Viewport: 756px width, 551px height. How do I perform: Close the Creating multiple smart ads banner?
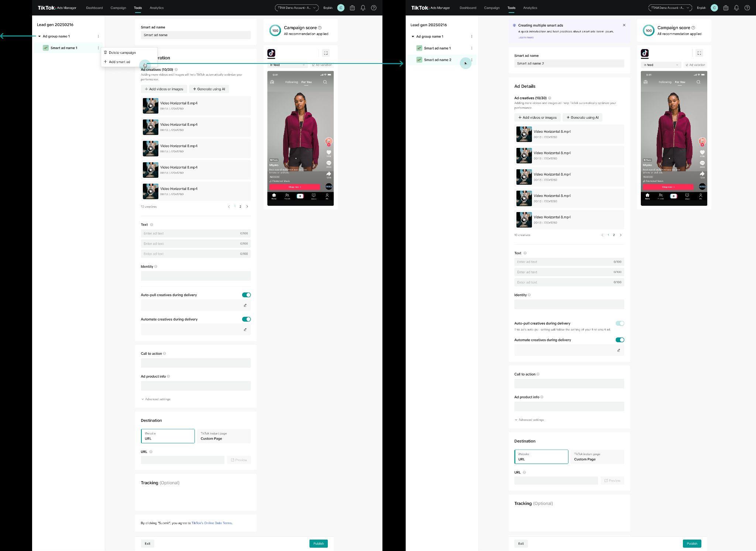coord(624,25)
